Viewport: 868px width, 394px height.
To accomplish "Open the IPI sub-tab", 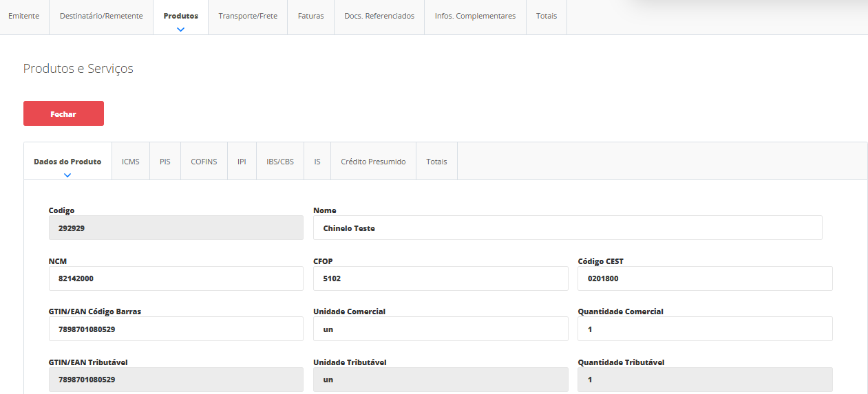I will tap(242, 162).
